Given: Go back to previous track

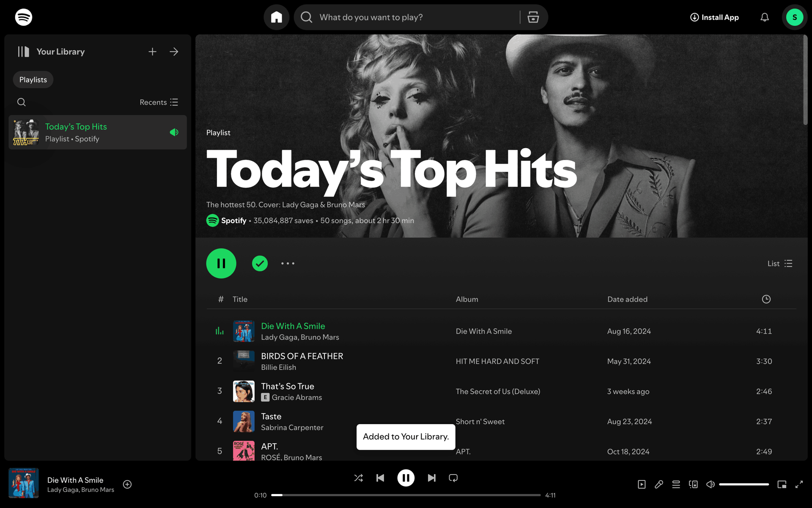Looking at the screenshot, I should click(x=380, y=478).
